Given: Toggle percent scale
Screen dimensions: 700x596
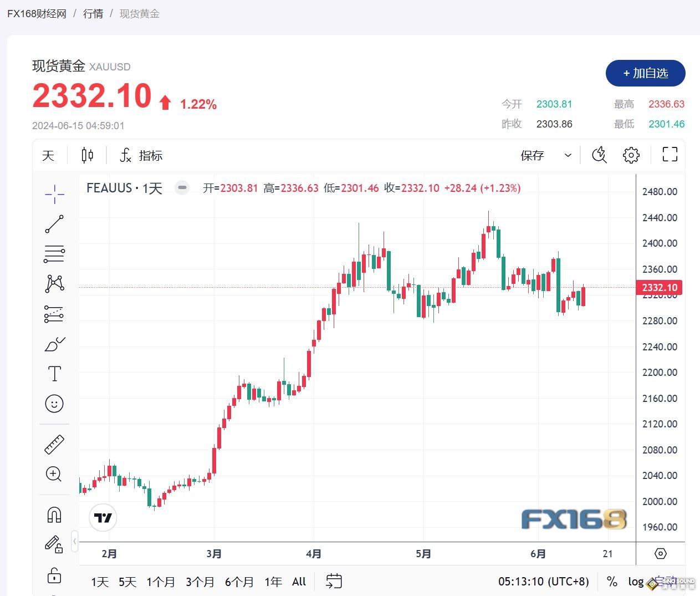Looking at the screenshot, I should coord(612,582).
